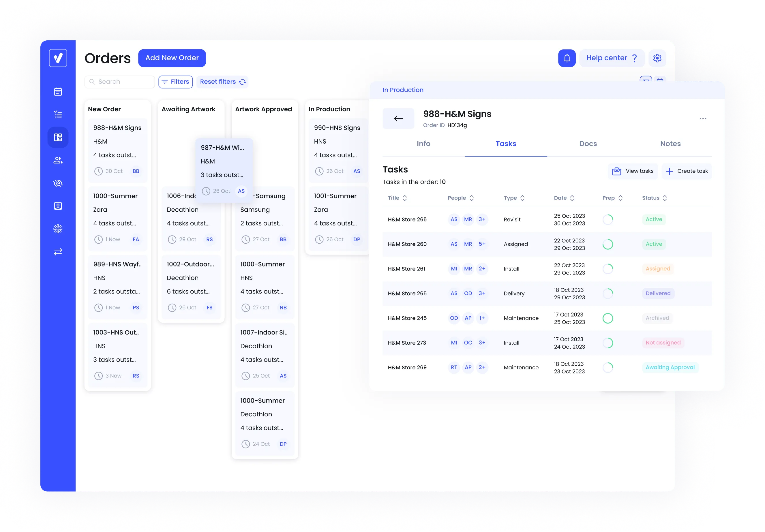Viewport: 765px width, 532px height.
Task: Select the task list sidebar icon
Action: (x=58, y=114)
